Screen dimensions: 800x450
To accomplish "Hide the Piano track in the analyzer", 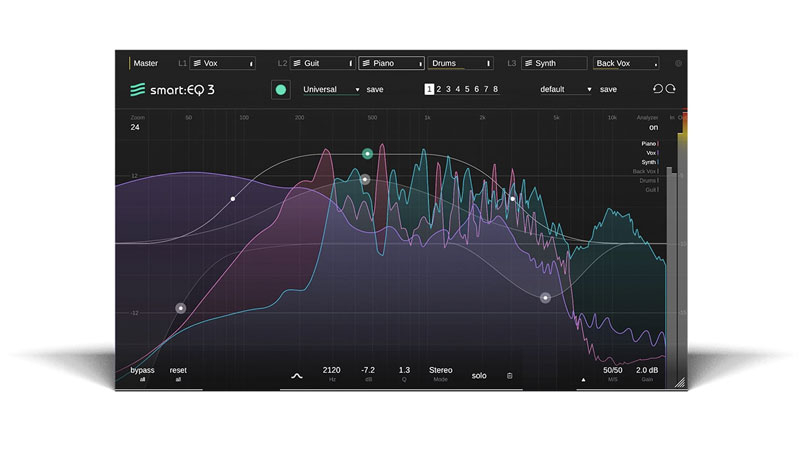I will tap(649, 144).
